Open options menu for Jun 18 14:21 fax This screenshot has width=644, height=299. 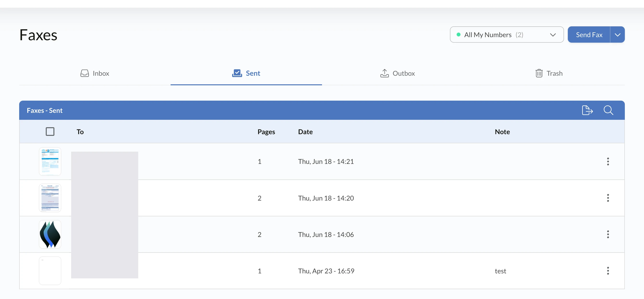pyautogui.click(x=608, y=161)
